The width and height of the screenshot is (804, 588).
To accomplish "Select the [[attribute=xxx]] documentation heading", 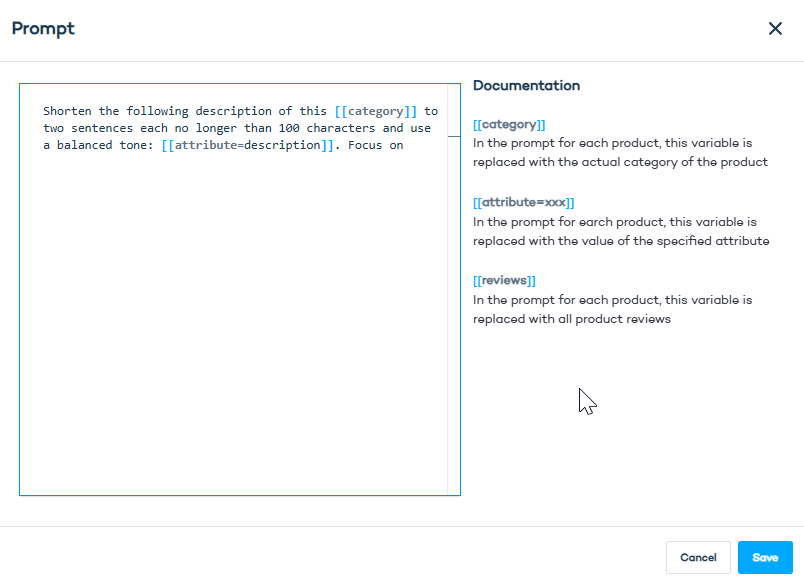I will click(523, 202).
